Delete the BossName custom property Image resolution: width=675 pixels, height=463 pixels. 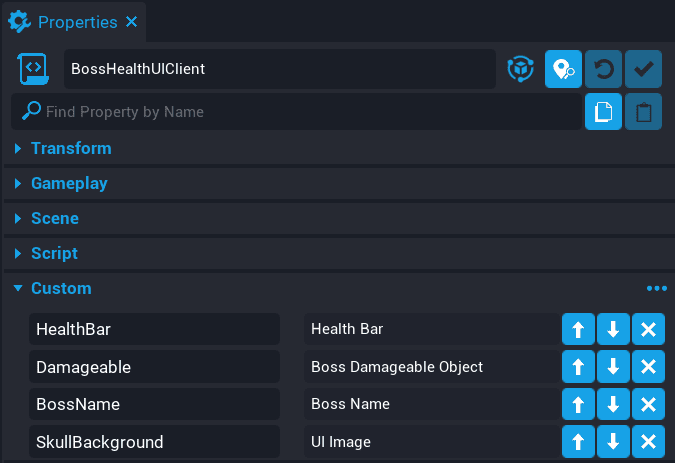point(647,405)
